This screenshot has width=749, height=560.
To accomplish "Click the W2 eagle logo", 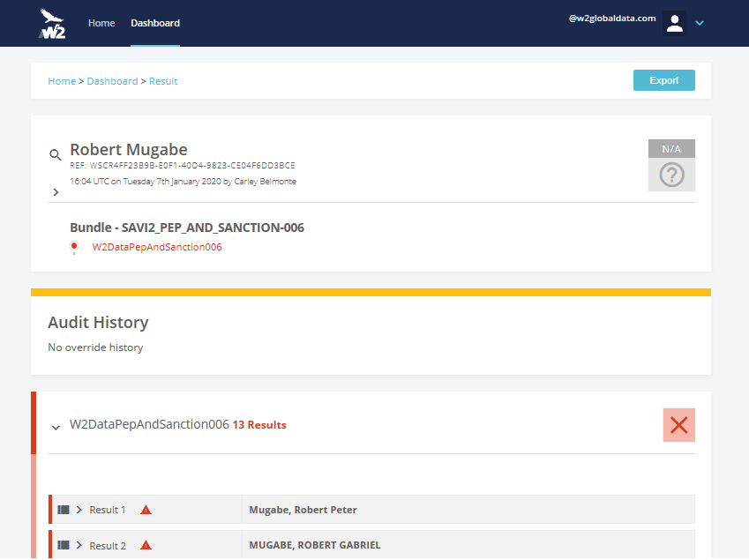I will tap(52, 24).
